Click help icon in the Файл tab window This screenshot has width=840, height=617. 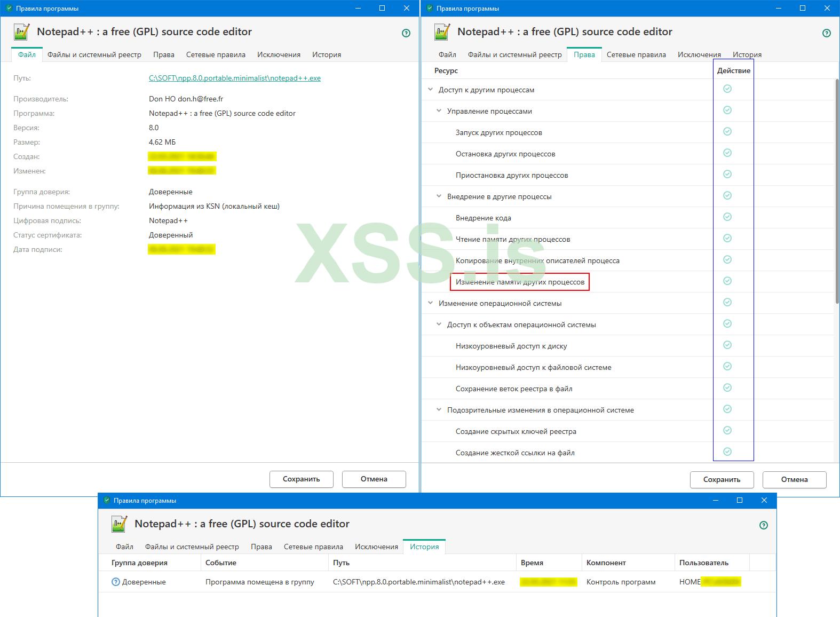[406, 33]
